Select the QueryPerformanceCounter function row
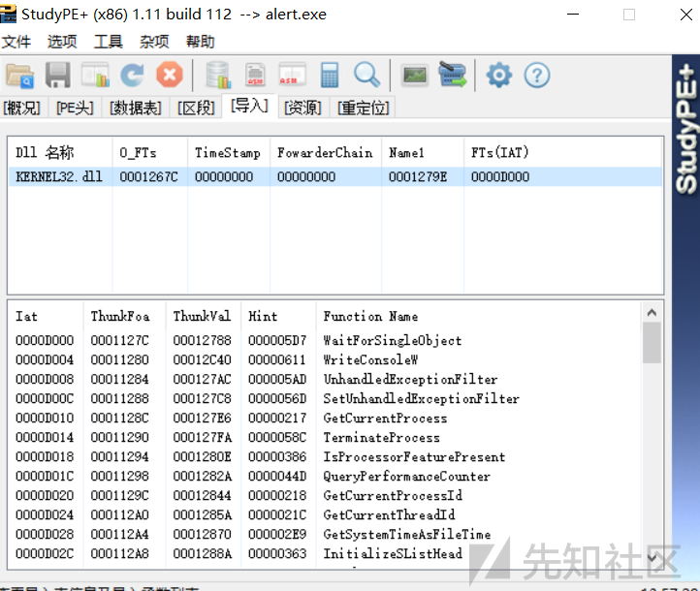The height and width of the screenshot is (591, 700). point(325,476)
